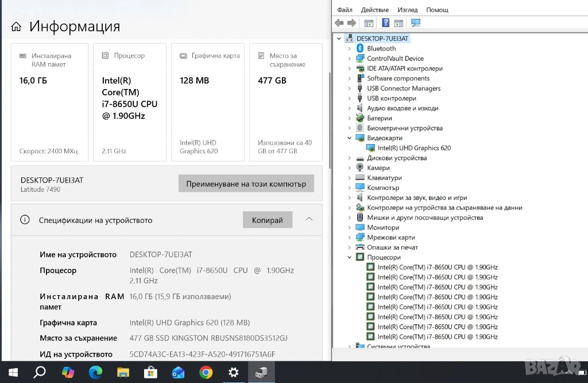Click the show/hide console tree toolbar icon
The height and width of the screenshot is (383, 588).
tap(369, 23)
